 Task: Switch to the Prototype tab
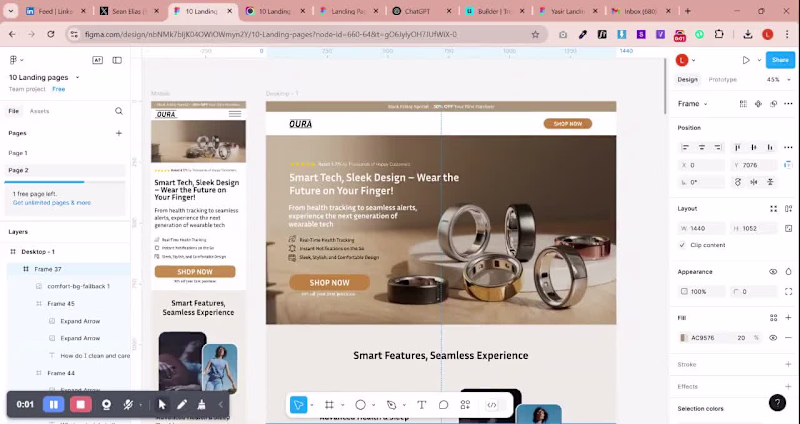(x=722, y=80)
